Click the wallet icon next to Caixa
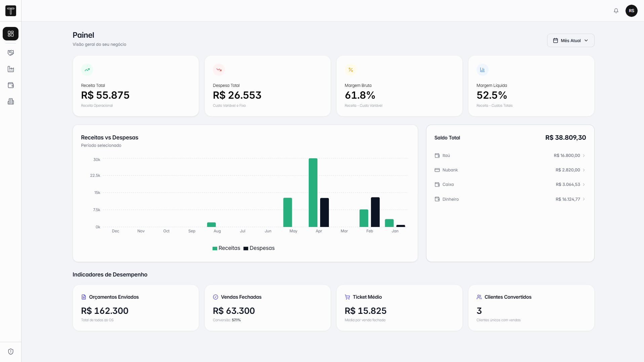 pos(437,185)
